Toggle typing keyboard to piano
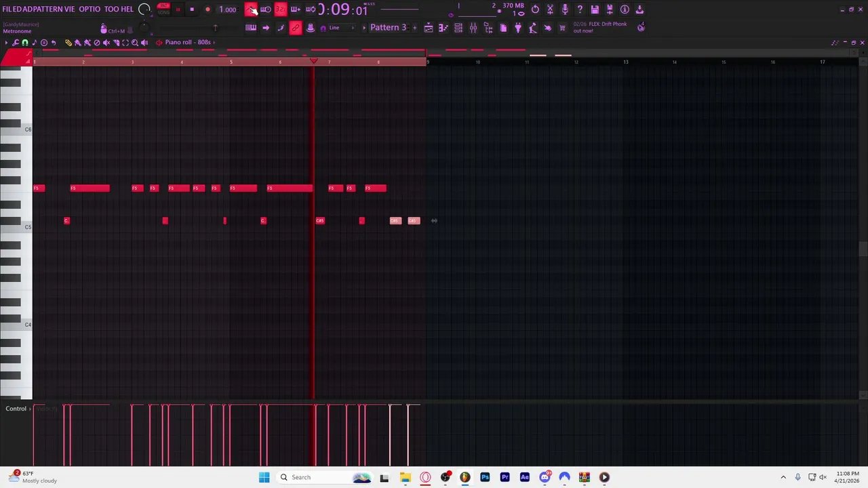The image size is (868, 488). (251, 28)
